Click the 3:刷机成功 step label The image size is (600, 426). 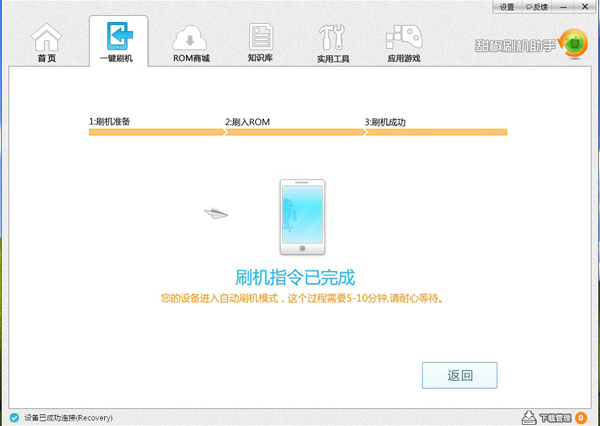385,122
